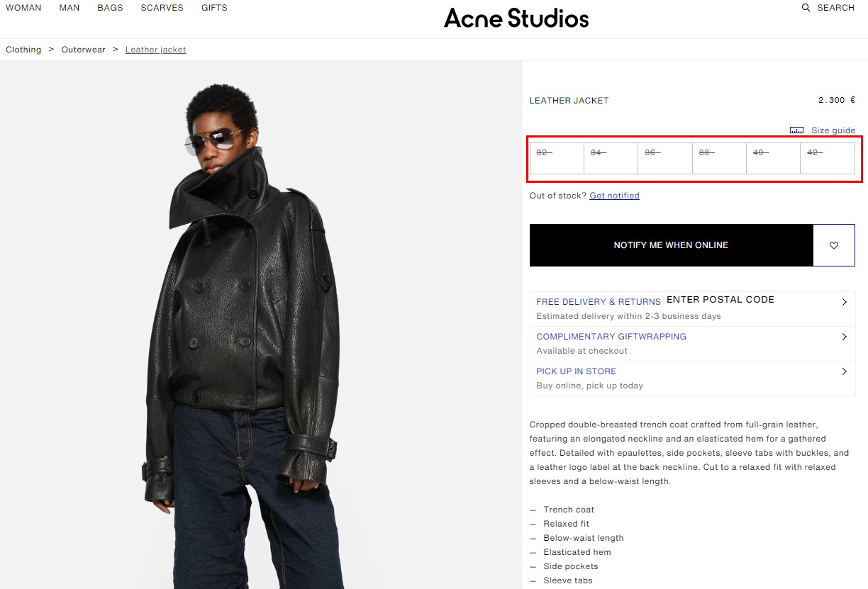Expand Pick Up In Store chevron

coord(844,371)
